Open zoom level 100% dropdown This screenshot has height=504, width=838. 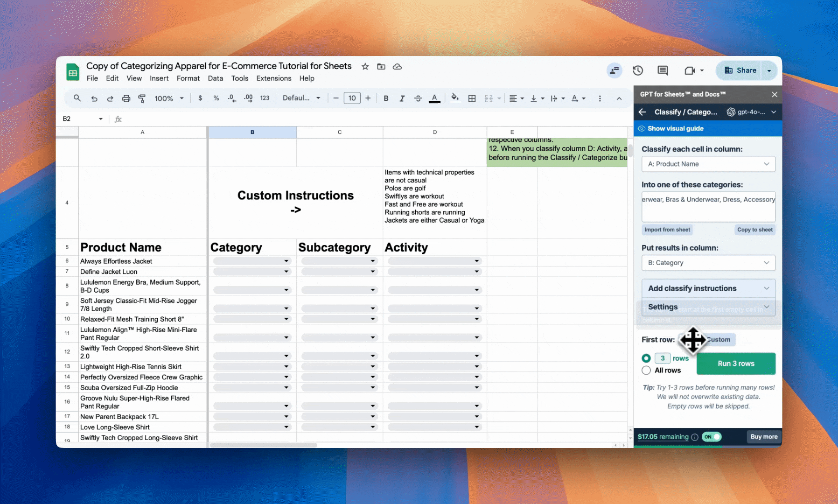point(169,98)
